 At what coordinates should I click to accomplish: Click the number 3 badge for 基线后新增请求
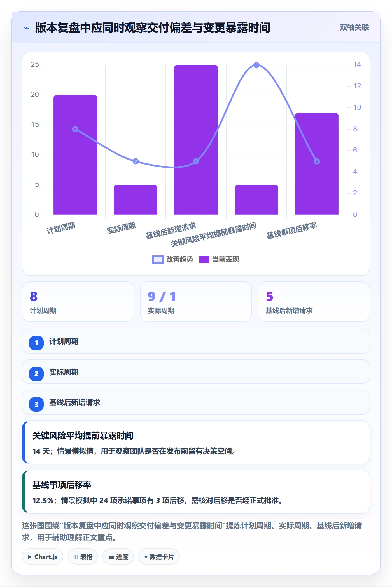tap(36, 405)
